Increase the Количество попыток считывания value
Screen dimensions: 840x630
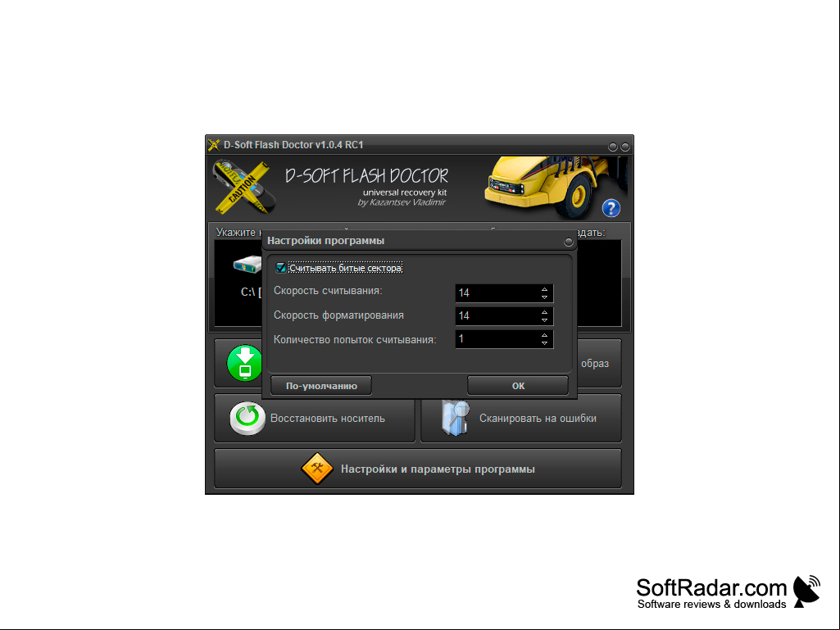[x=544, y=335]
